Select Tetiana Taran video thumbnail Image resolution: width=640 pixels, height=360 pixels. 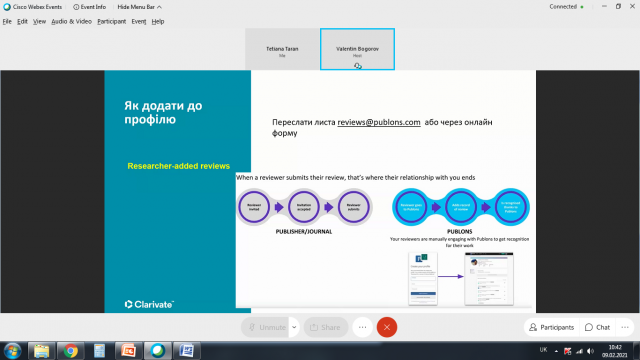click(282, 49)
